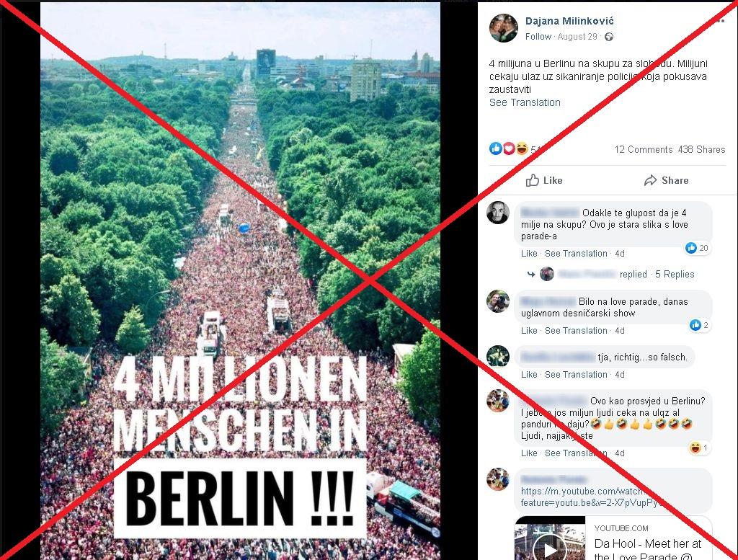Click the first commenter's avatar

click(x=498, y=213)
